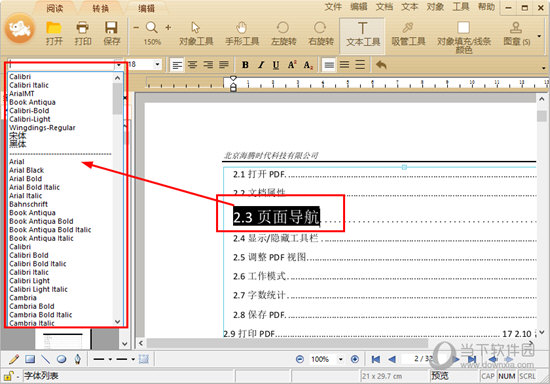Click zoom out circle near 100%

coord(300,359)
